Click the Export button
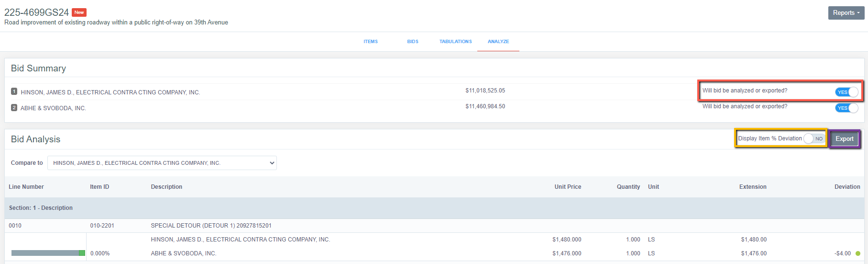 844,139
